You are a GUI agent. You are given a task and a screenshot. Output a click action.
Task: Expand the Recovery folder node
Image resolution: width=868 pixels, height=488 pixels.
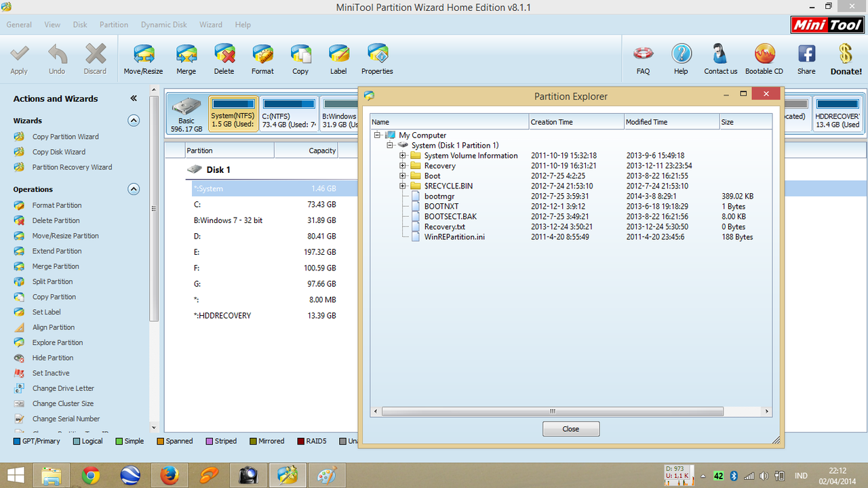[402, 165]
